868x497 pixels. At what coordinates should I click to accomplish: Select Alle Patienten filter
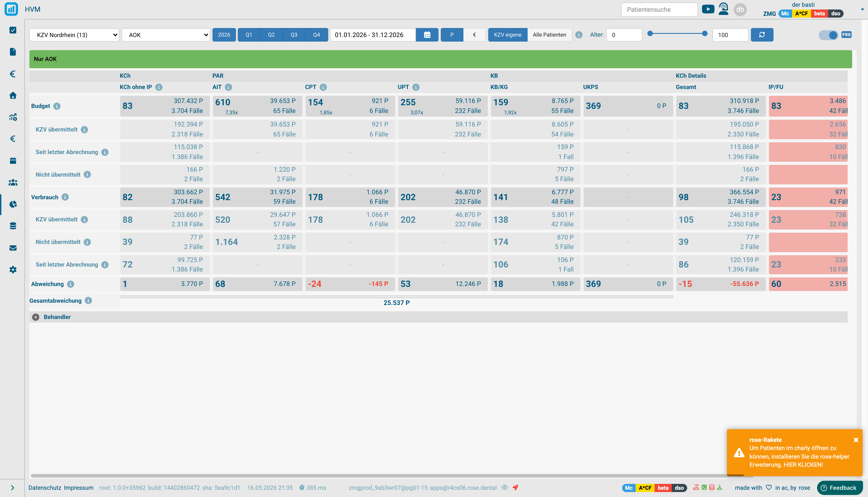click(550, 35)
